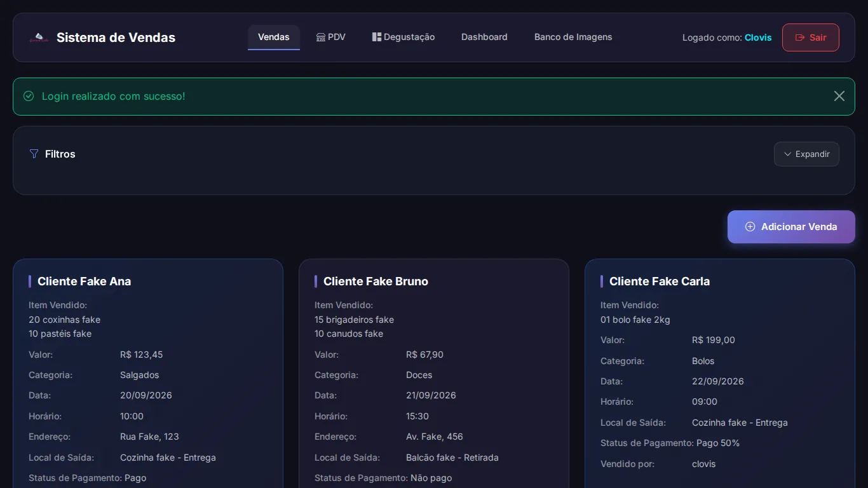
Task: Click the logged-in username Clovis
Action: [758, 37]
